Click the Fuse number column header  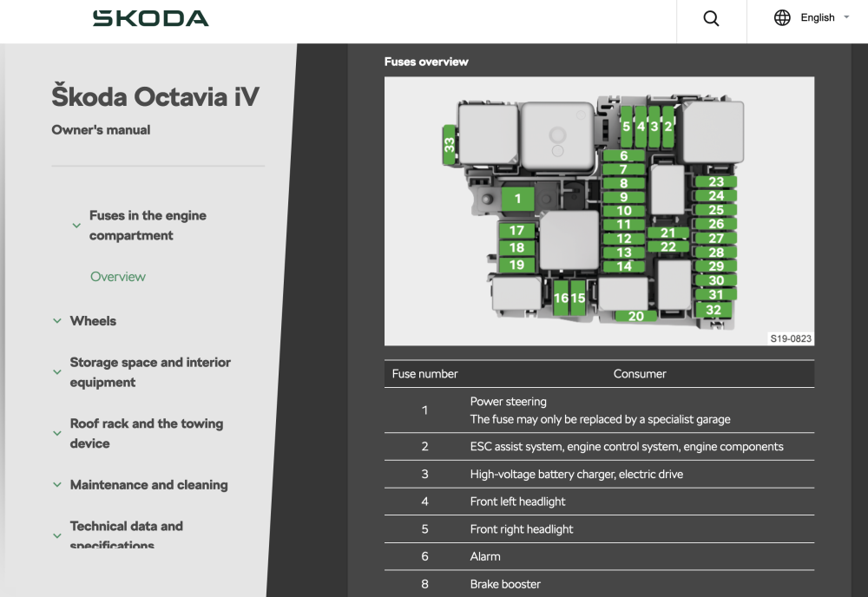coord(424,374)
